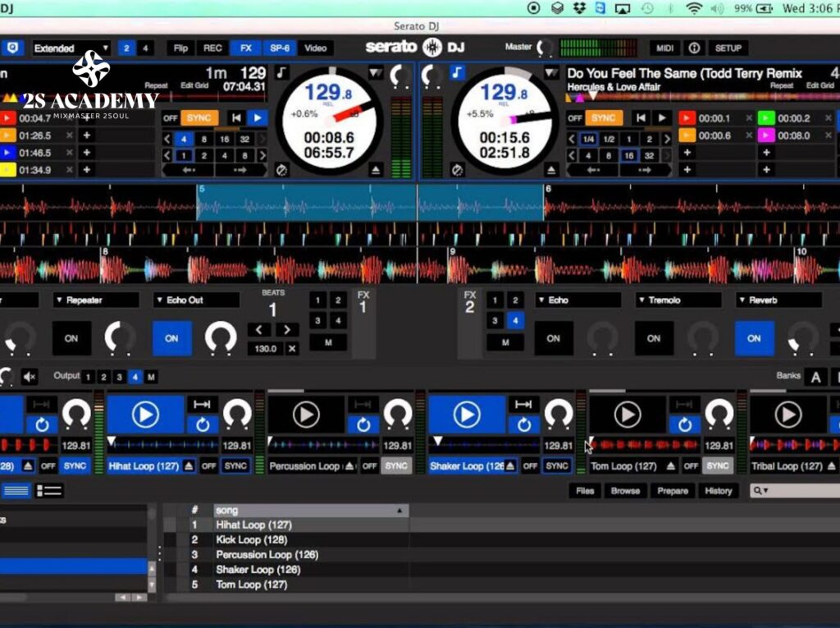Eject the track from the right deck
The image size is (840, 628).
coord(551,170)
